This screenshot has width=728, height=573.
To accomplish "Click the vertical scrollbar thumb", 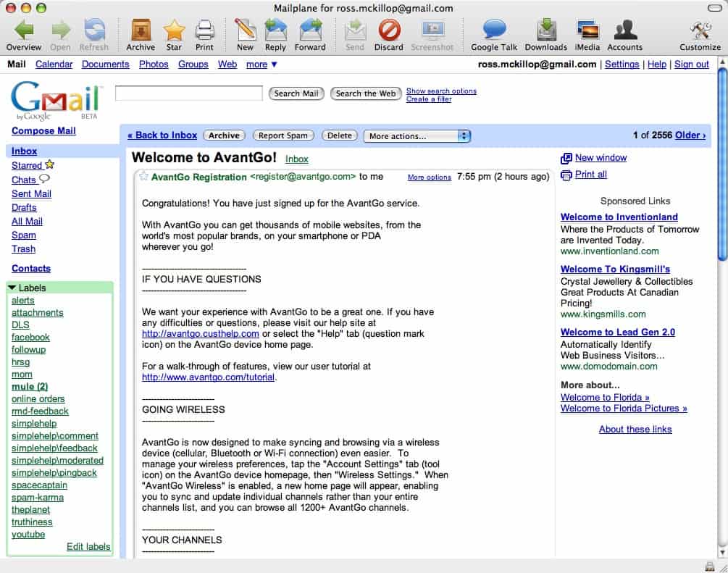I will point(722,164).
